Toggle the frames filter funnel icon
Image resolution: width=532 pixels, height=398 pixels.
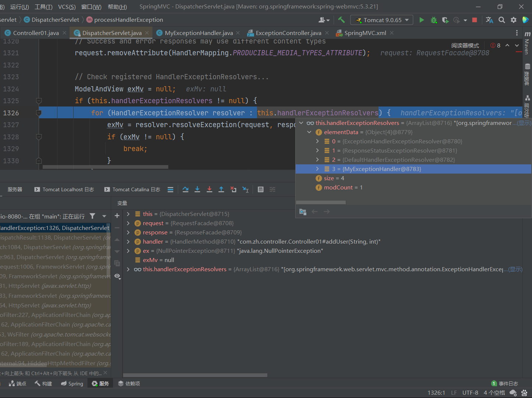pyautogui.click(x=92, y=216)
